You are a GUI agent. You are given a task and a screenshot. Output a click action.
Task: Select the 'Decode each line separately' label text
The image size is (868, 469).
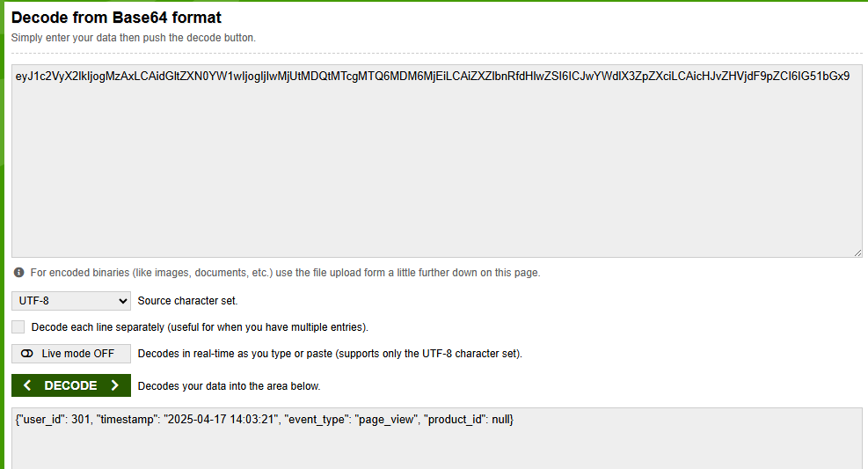pos(200,327)
